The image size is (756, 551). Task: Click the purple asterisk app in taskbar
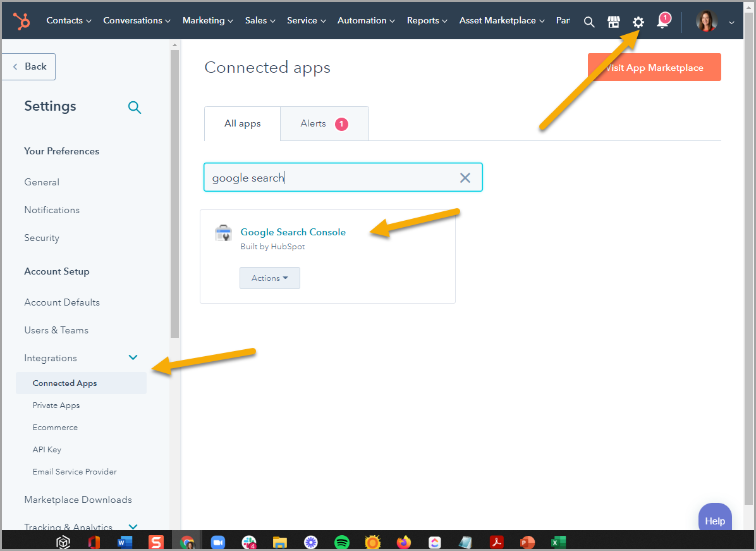click(x=311, y=542)
